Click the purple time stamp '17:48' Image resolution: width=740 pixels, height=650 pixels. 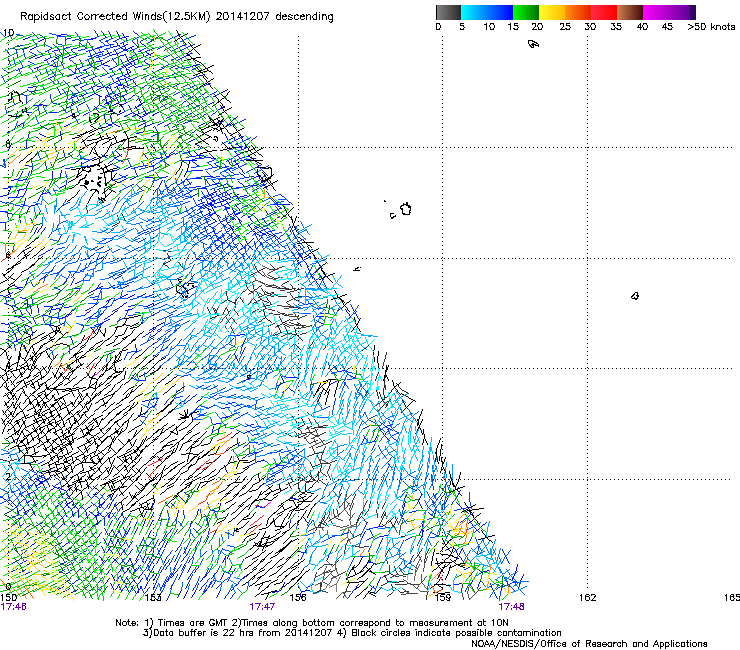(512, 607)
